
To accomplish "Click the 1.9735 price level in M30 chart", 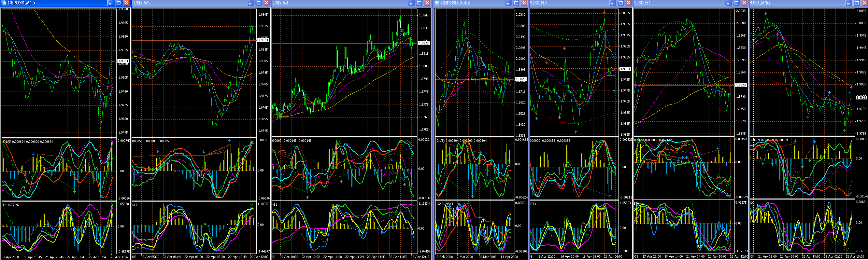I will [861, 134].
